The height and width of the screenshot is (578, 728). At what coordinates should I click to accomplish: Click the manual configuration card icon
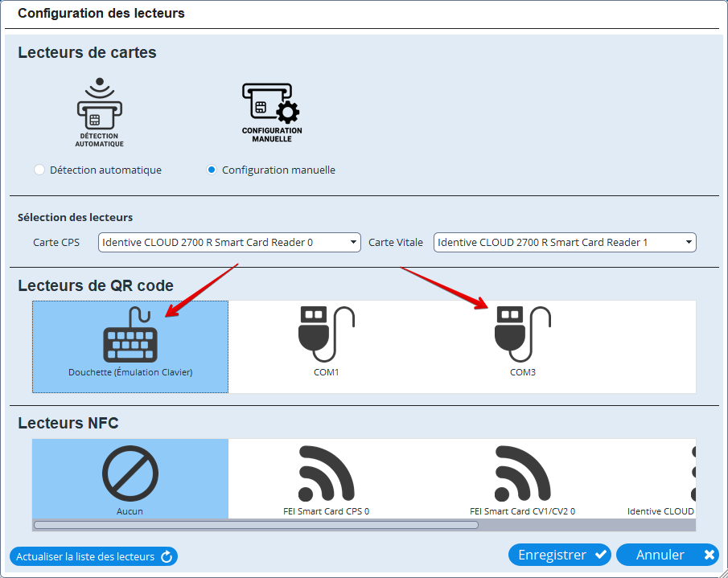(272, 113)
